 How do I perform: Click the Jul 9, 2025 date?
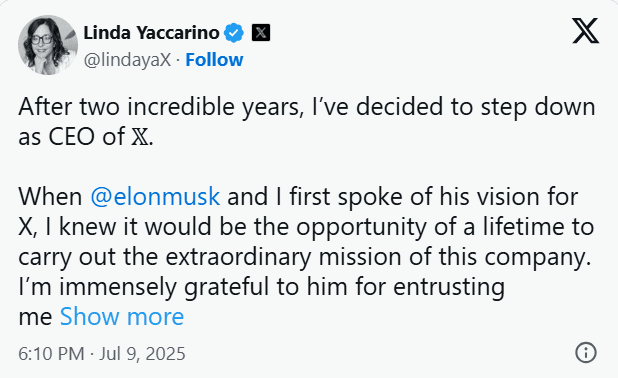pyautogui.click(x=142, y=354)
